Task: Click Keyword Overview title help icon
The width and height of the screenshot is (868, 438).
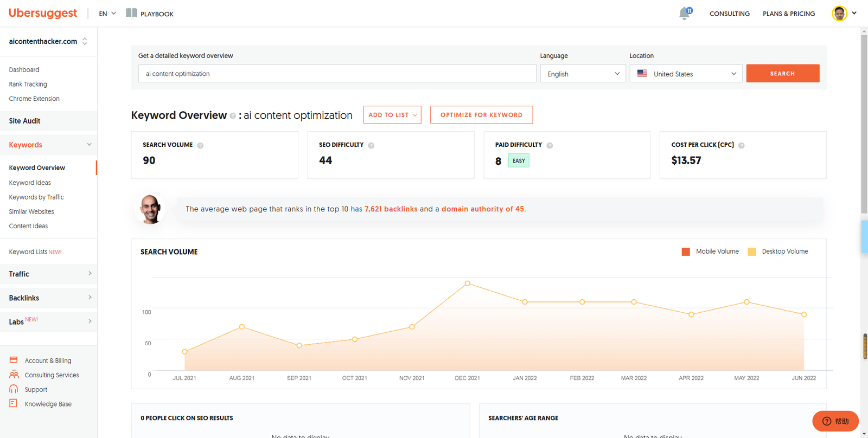Action: (x=233, y=116)
